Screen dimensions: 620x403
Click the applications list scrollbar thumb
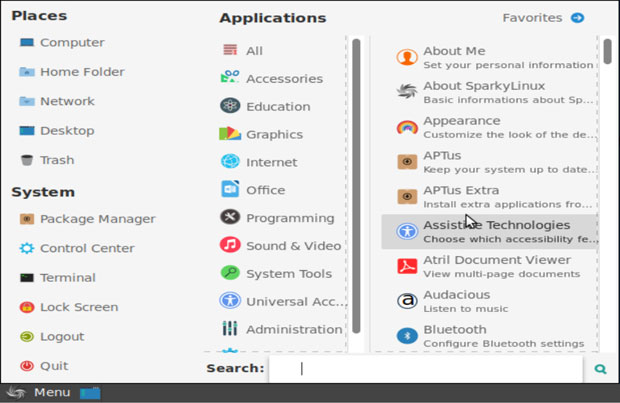[608, 51]
